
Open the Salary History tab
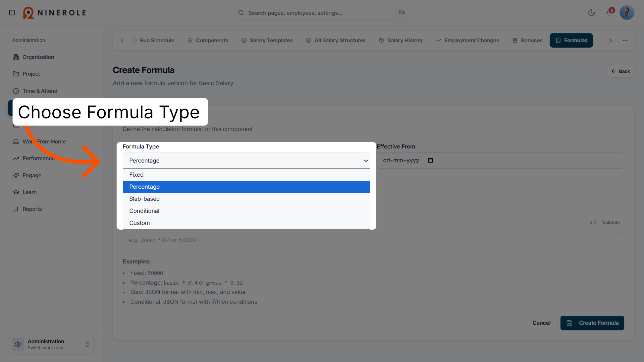(401, 40)
